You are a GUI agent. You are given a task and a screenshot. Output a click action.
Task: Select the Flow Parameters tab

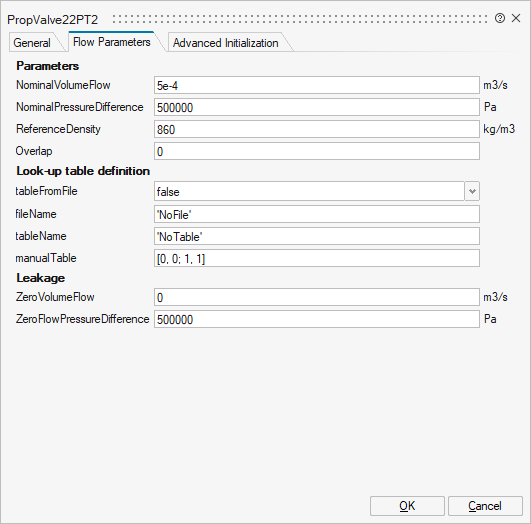[x=112, y=42]
